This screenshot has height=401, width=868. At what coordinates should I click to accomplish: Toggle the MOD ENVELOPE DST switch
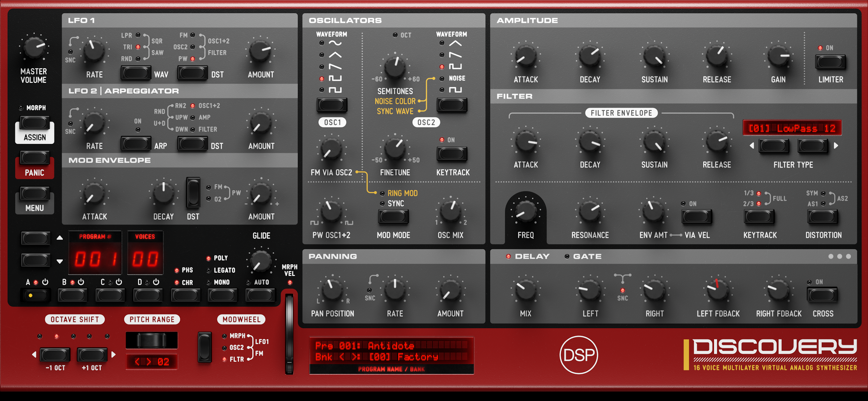193,193
